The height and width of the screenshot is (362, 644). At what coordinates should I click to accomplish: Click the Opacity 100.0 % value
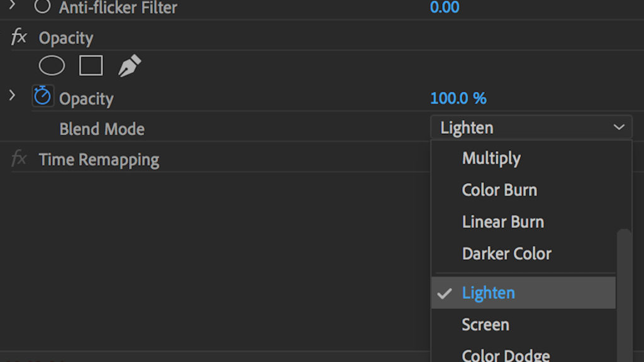[x=458, y=98]
